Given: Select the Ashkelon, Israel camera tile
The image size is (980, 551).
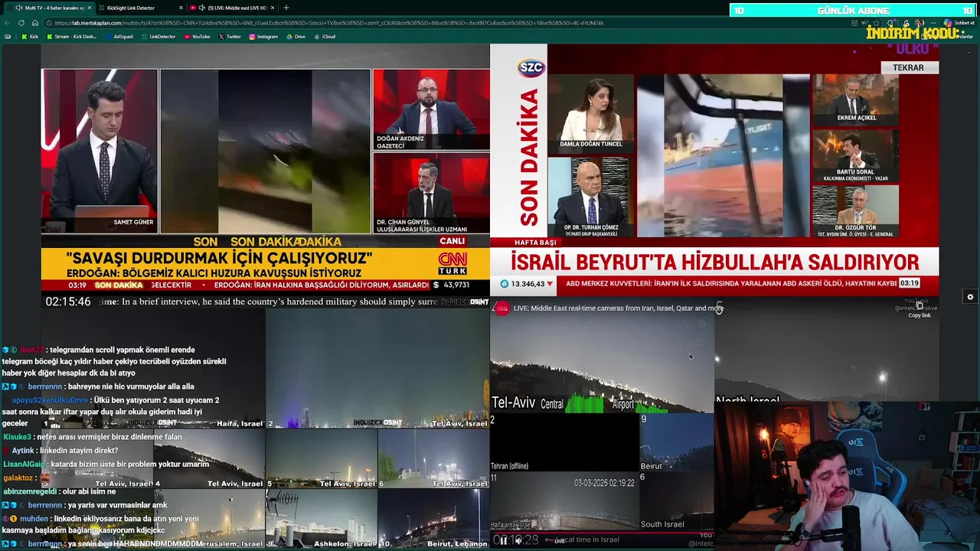Looking at the screenshot, I should coord(322,519).
